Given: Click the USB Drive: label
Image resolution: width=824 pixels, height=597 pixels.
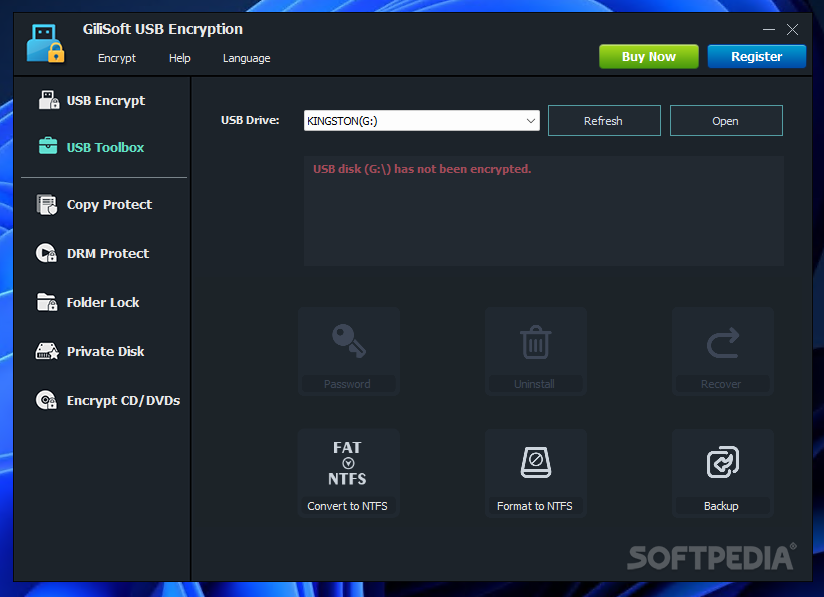Looking at the screenshot, I should tap(250, 120).
